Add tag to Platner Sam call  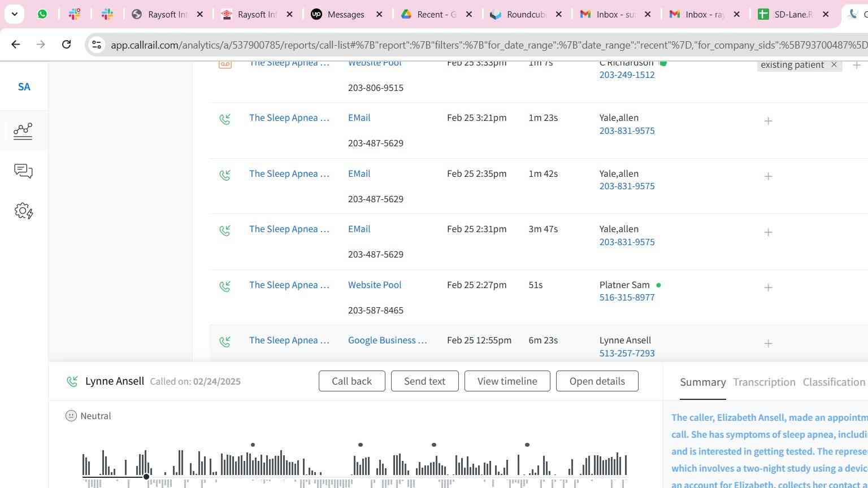[768, 288]
